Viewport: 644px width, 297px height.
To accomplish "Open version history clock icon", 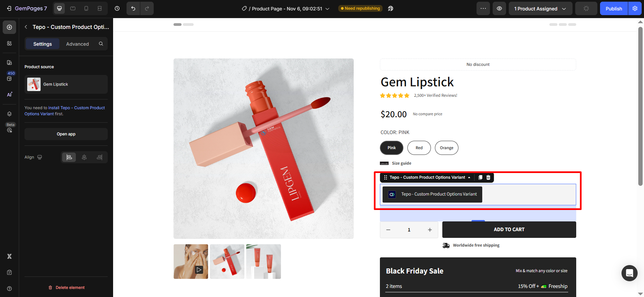I will (117, 8).
